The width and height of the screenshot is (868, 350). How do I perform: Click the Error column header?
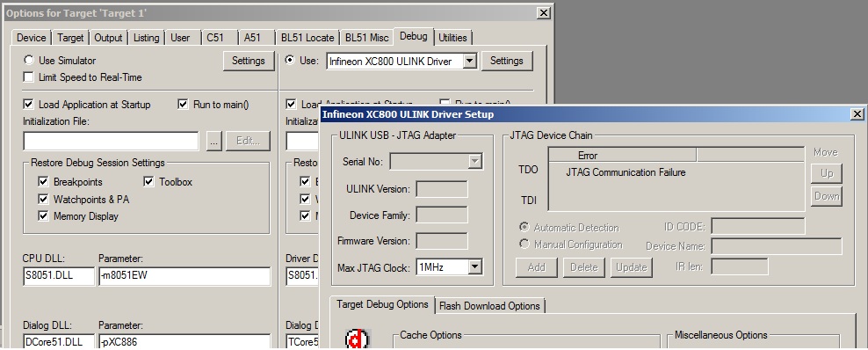coord(623,155)
